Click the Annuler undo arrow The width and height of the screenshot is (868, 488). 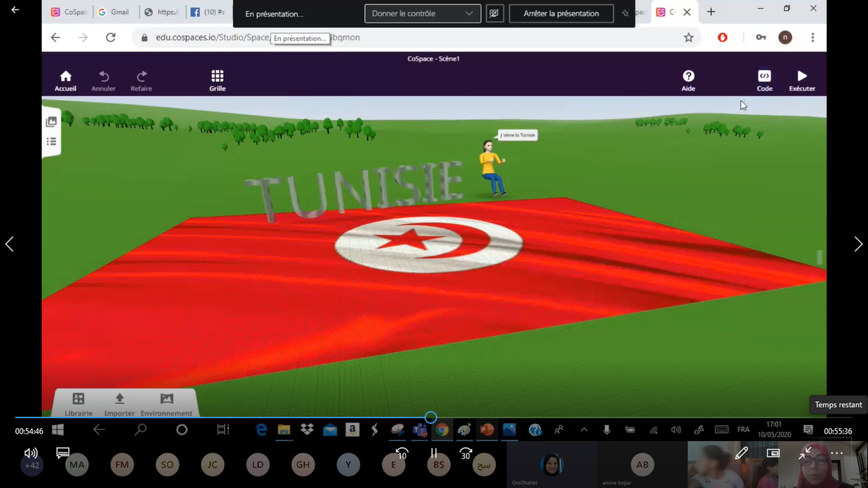coord(103,80)
